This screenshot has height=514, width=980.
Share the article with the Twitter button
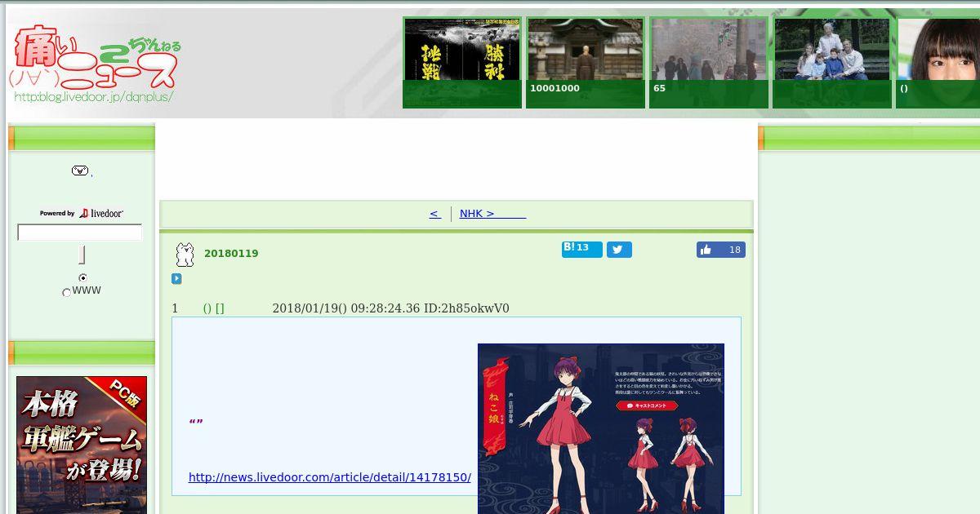coord(619,250)
